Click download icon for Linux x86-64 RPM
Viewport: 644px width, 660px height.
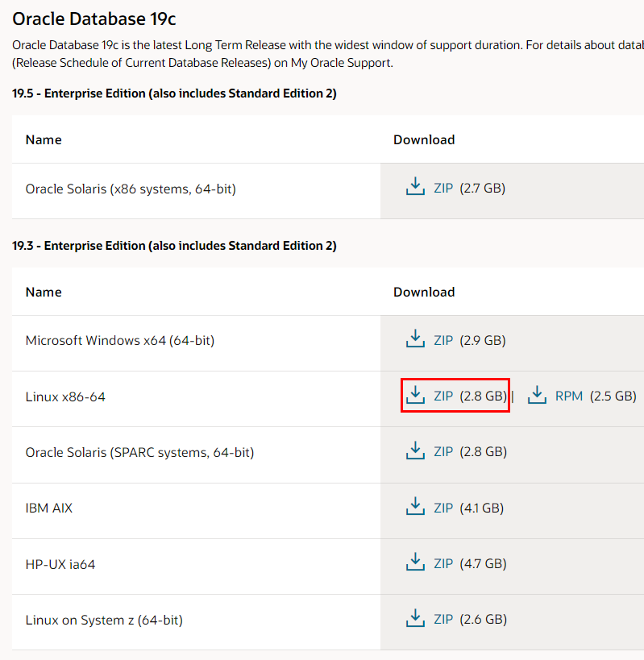tap(537, 394)
